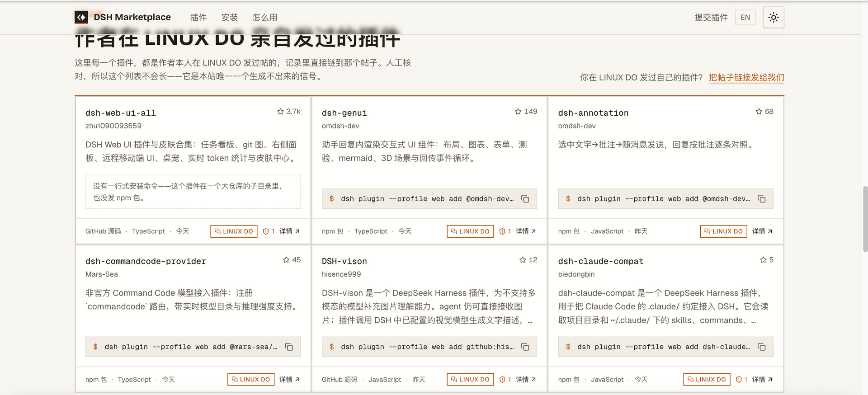This screenshot has height=395, width=868.
Task: Click the star icon on DSH-vison
Action: tap(523, 259)
